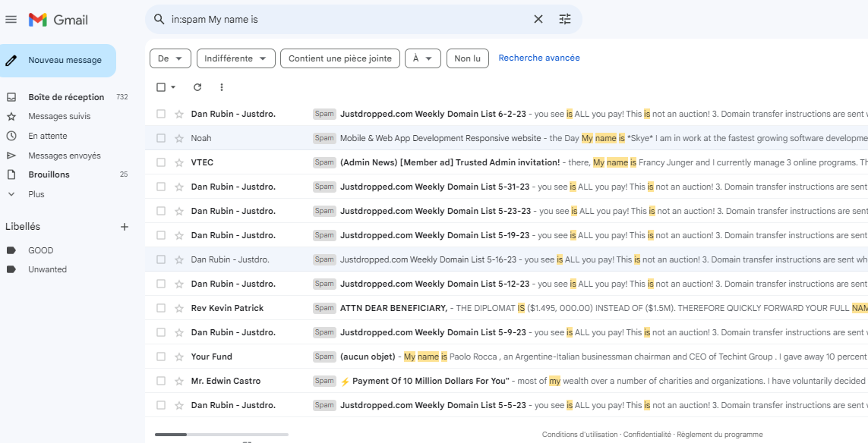Star the VTEC email
This screenshot has height=443, width=868.
tap(178, 162)
